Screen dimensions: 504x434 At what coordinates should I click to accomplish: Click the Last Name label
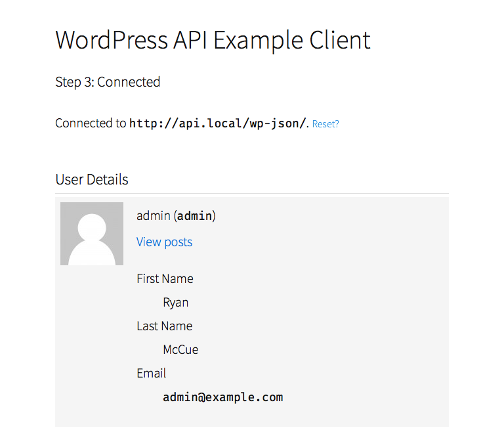[x=165, y=326]
